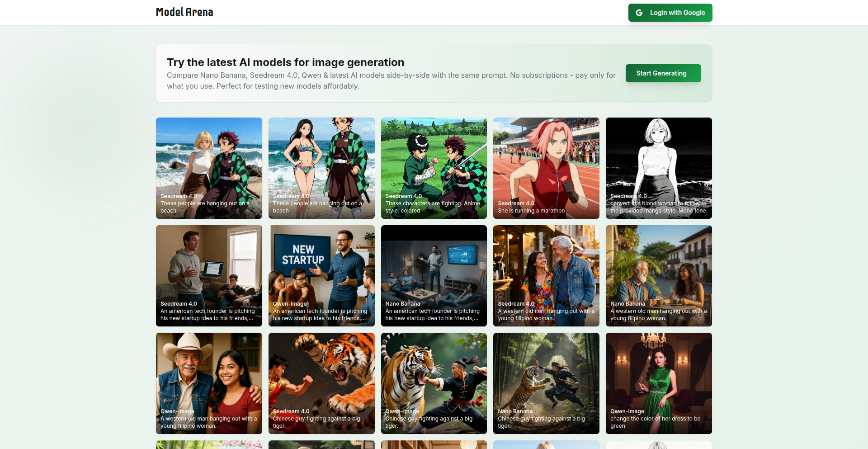Open bikini girl beach anime thumbnail
Viewport: 868px width, 449px height.
coord(321,168)
